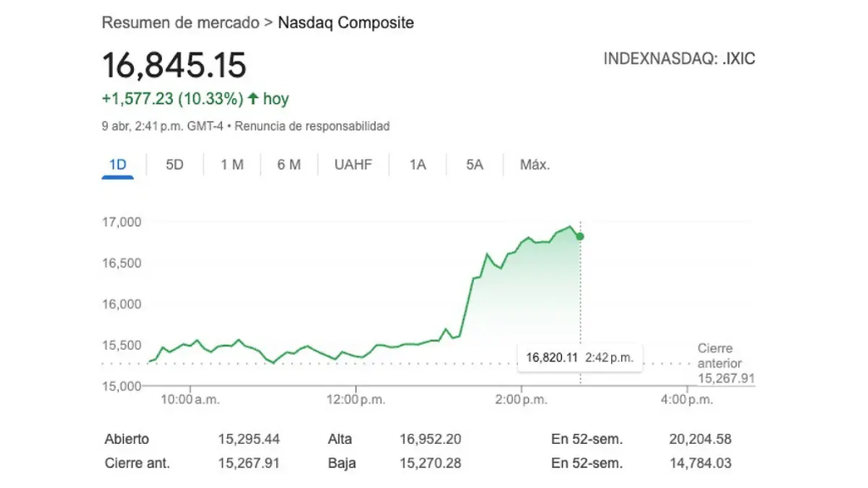The width and height of the screenshot is (868, 488).
Task: Click the Nasdaq Composite title text
Action: [x=346, y=23]
